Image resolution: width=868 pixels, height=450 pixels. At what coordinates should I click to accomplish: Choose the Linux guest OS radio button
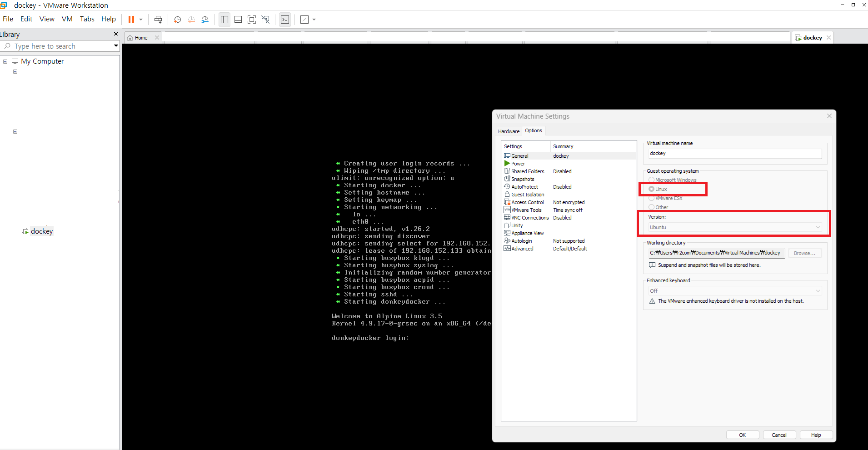[x=651, y=189]
